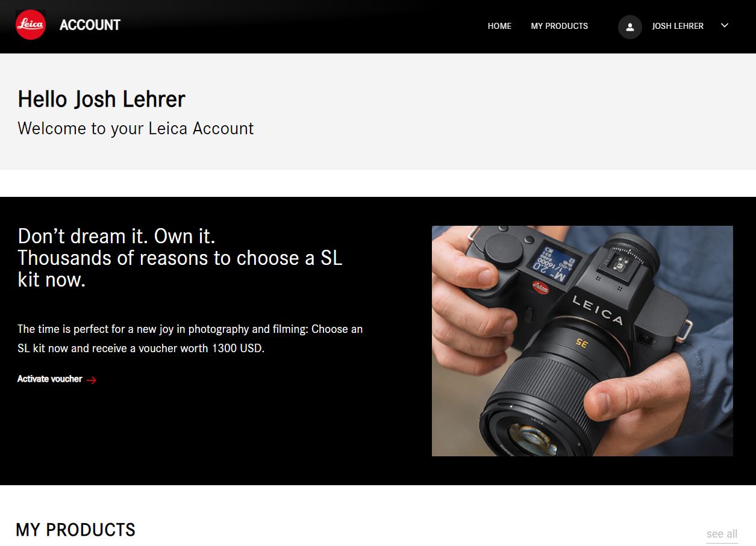Go to HOME in the top navigation
756x546 pixels.
(499, 26)
